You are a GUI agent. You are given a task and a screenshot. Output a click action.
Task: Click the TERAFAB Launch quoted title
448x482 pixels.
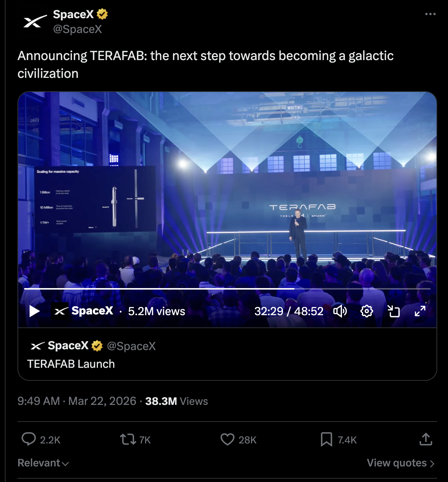click(71, 364)
